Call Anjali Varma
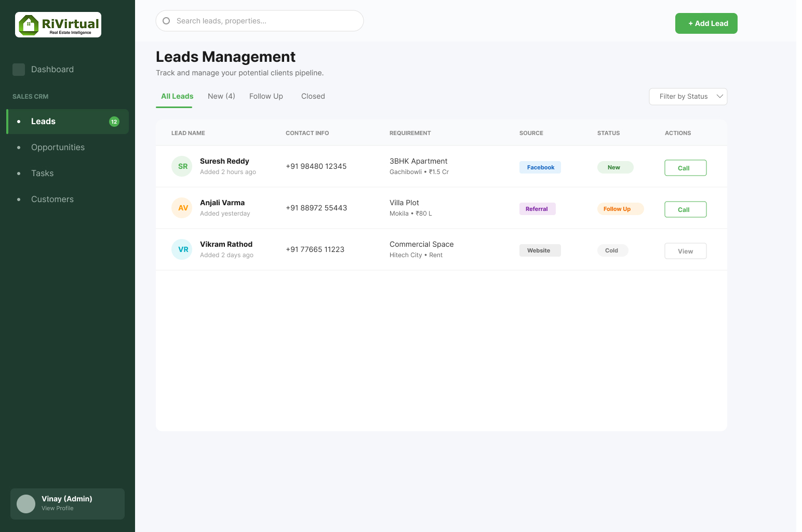The height and width of the screenshot is (532, 802). pyautogui.click(x=686, y=209)
